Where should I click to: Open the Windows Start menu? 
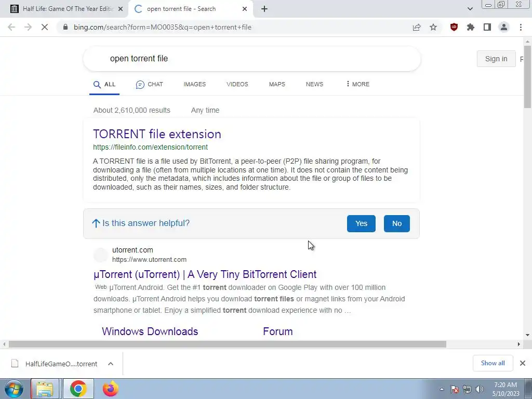point(14,389)
